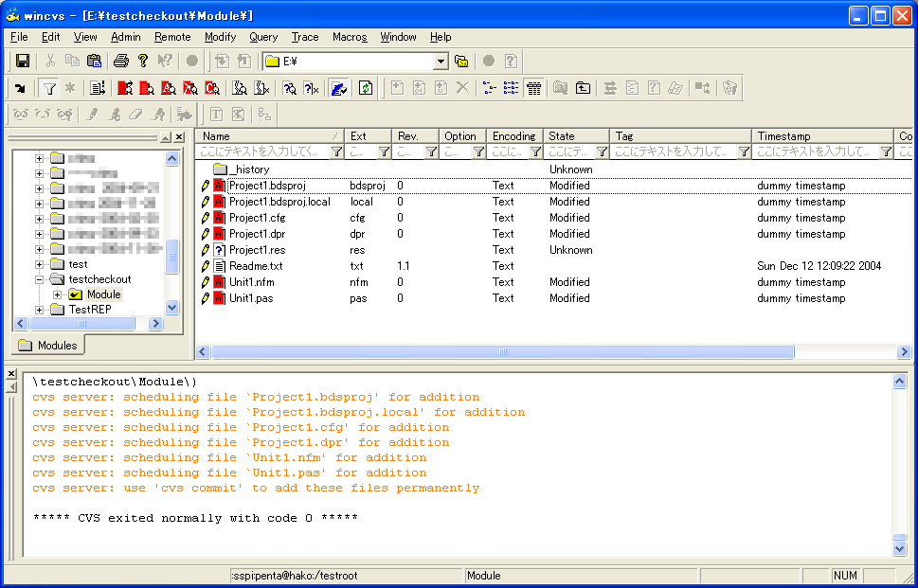Viewport: 918px width, 588px height.
Task: Collapse the testcheckout folder node
Action: (39, 279)
